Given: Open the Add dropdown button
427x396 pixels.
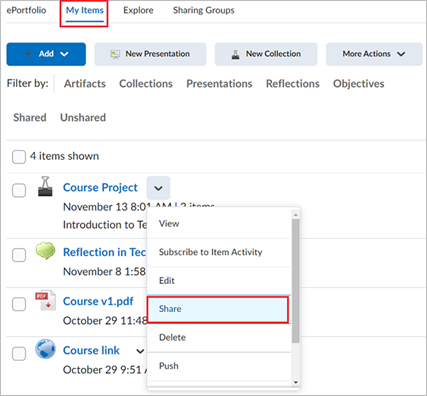Looking at the screenshot, I should click(x=46, y=54).
